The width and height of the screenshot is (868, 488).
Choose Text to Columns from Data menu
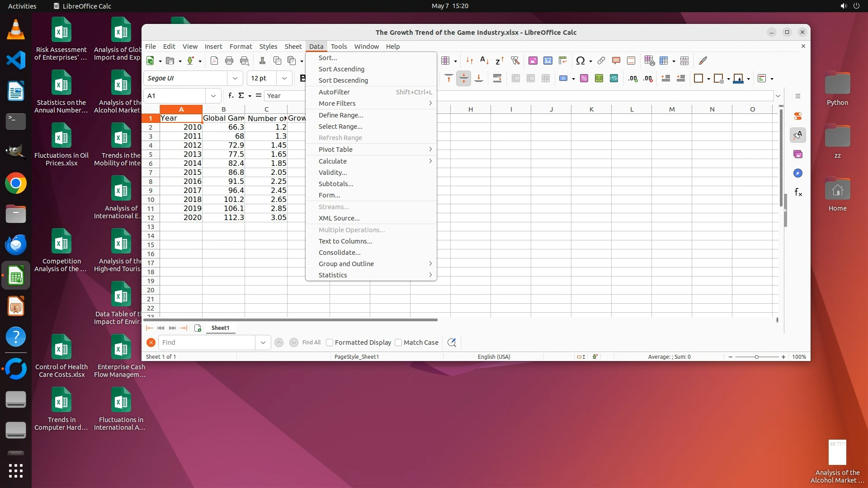345,241
